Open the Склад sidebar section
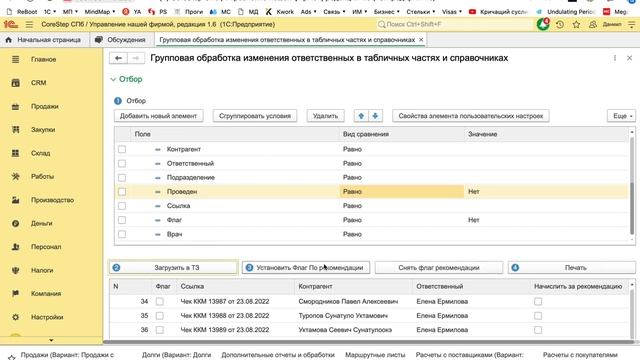This screenshot has height=360, width=640. pyautogui.click(x=40, y=153)
